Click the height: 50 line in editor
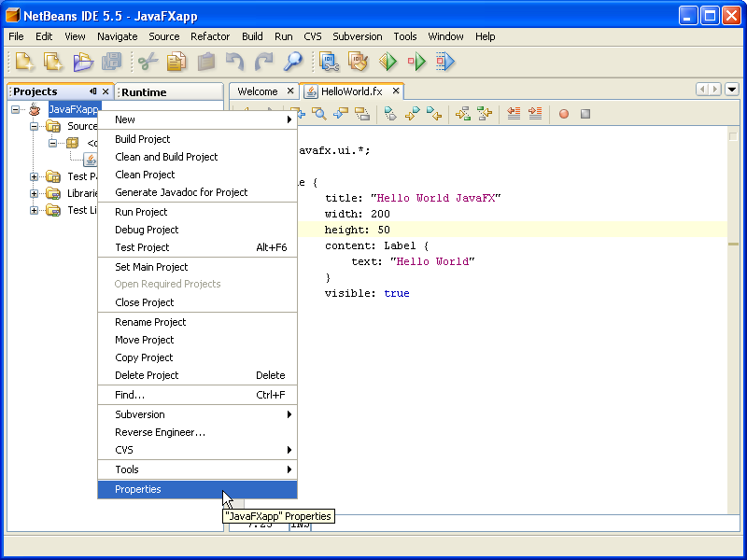747x560 pixels. pyautogui.click(x=358, y=230)
